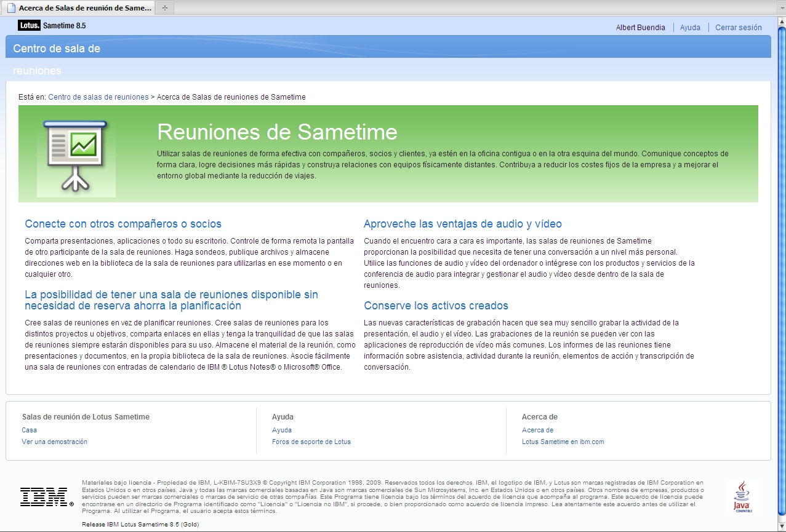The width and height of the screenshot is (786, 532).
Task: Follow the Centro de salas de reuniones breadcrumb
Action: pos(98,97)
